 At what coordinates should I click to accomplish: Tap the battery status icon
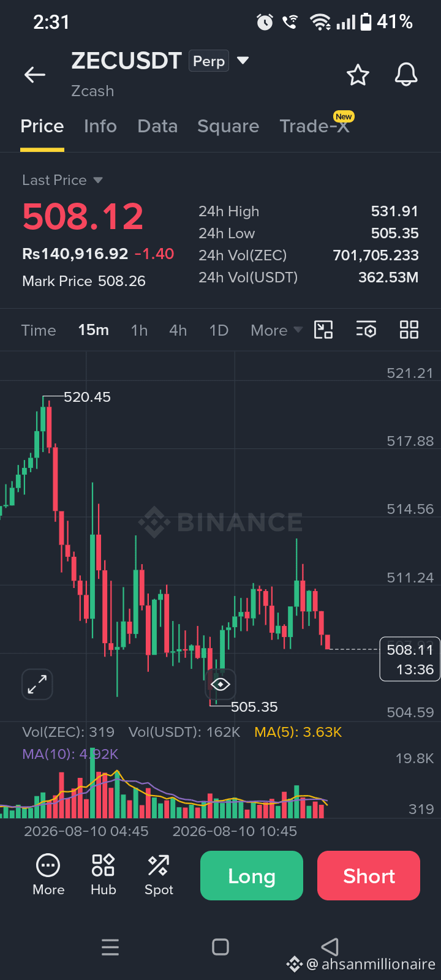tap(366, 22)
